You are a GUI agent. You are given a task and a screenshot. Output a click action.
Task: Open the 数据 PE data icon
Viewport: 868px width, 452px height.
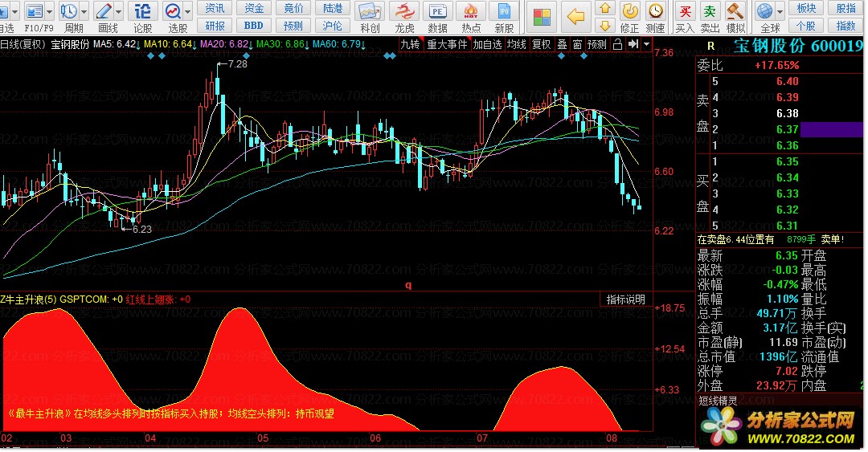[437, 11]
